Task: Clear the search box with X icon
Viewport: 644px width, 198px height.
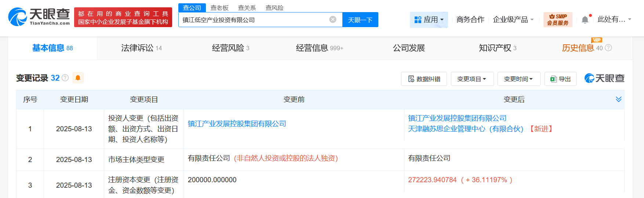Action: [x=333, y=19]
